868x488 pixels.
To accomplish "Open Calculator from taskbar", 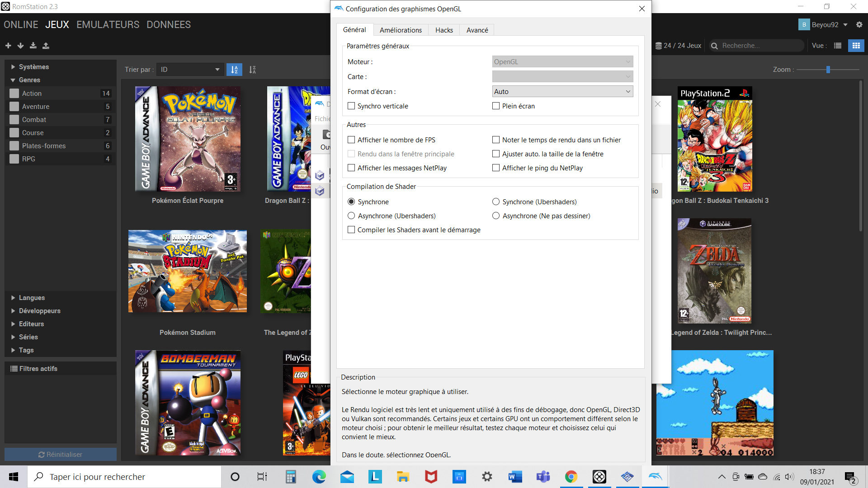I will click(291, 477).
